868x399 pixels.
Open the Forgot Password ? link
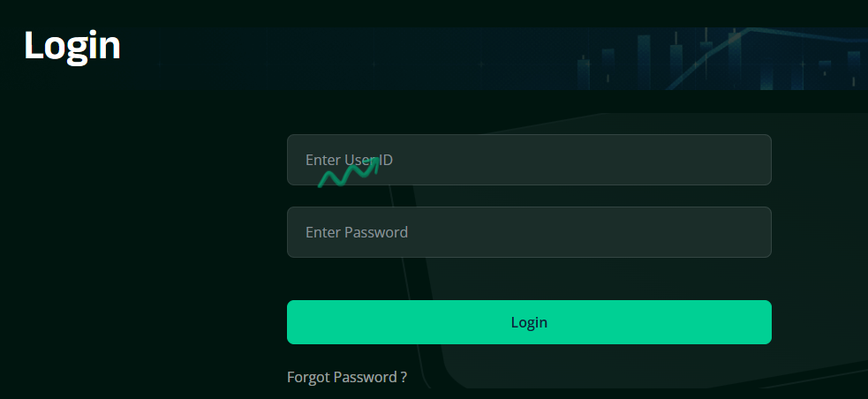coord(347,377)
